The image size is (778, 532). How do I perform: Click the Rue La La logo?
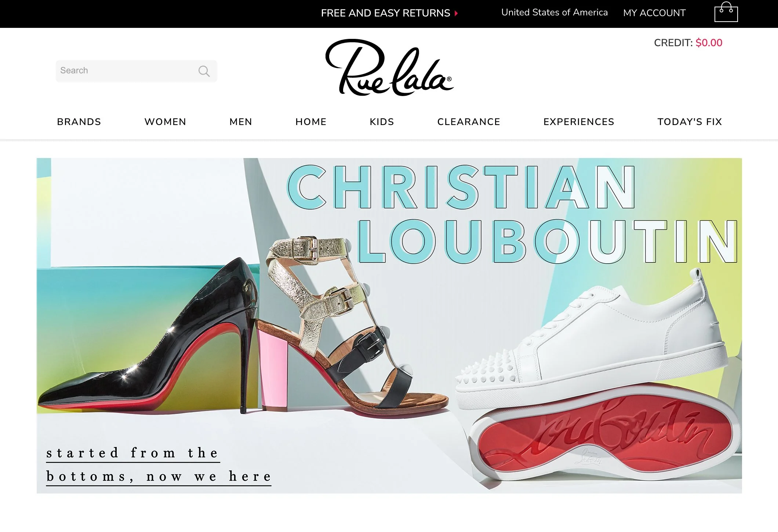pos(389,67)
